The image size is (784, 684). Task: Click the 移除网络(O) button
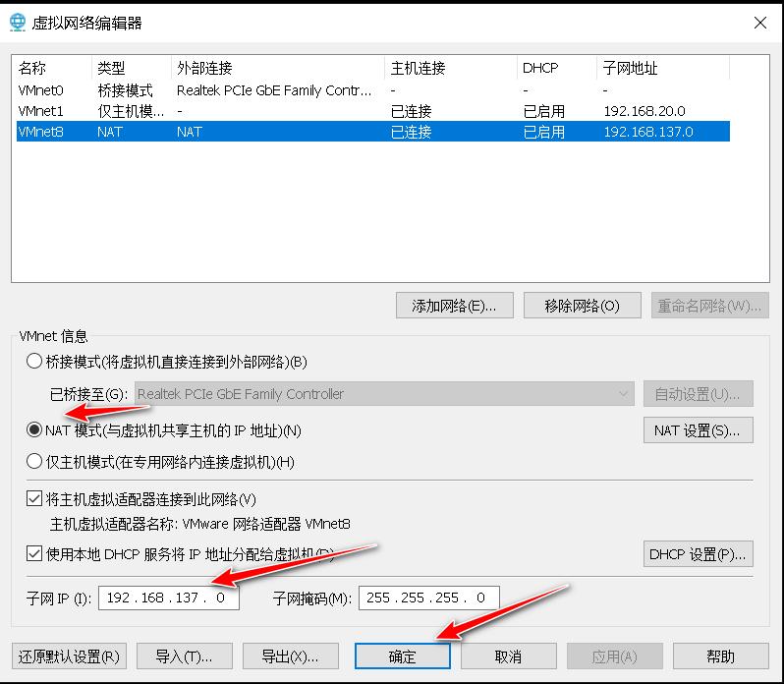click(x=582, y=306)
